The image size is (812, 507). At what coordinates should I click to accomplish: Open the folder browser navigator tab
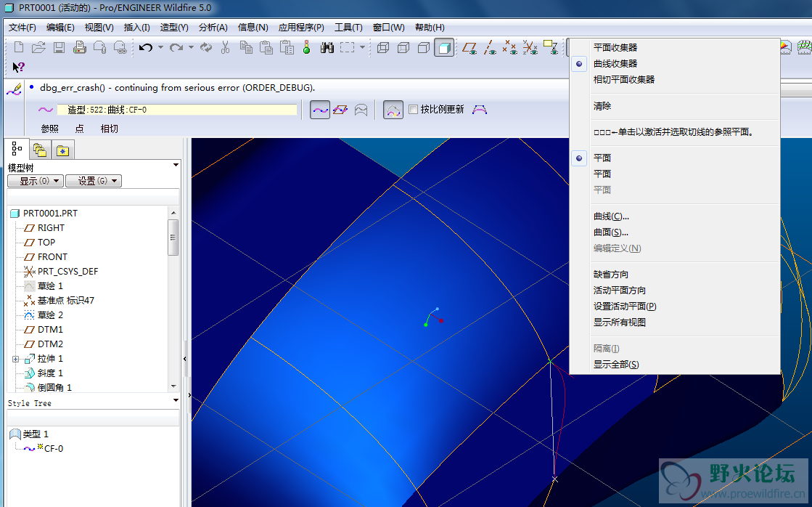(40, 150)
